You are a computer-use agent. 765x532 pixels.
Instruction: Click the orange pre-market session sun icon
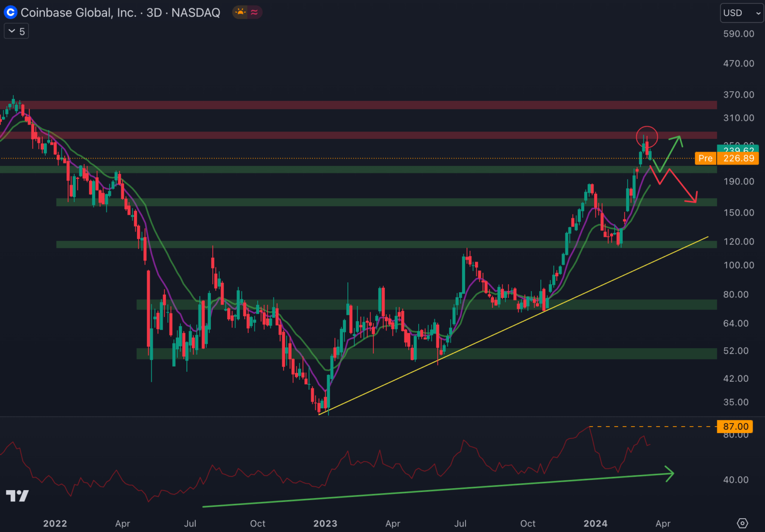(240, 12)
